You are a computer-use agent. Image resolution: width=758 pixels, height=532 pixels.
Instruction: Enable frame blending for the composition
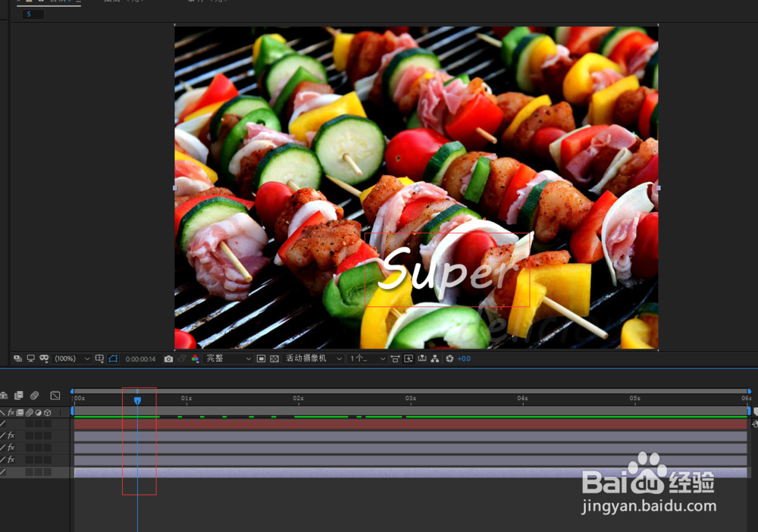pyautogui.click(x=19, y=396)
